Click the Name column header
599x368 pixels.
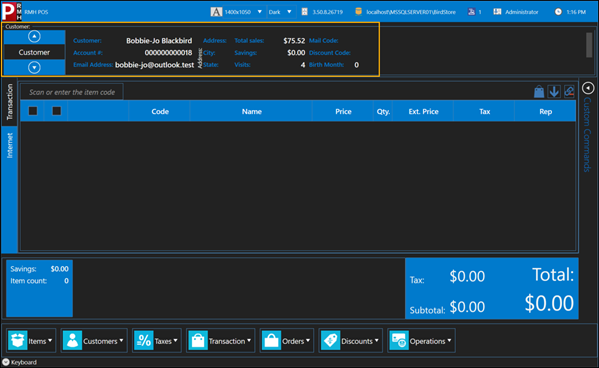[x=251, y=112]
